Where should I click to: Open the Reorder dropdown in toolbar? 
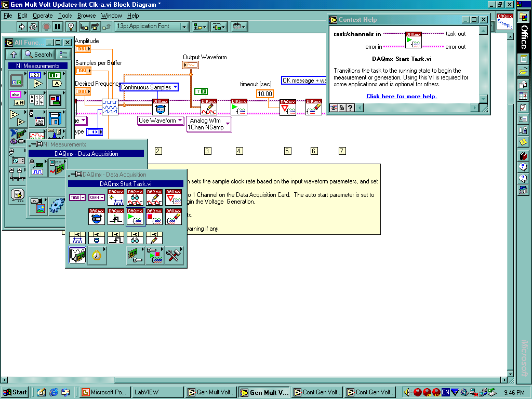click(x=239, y=26)
